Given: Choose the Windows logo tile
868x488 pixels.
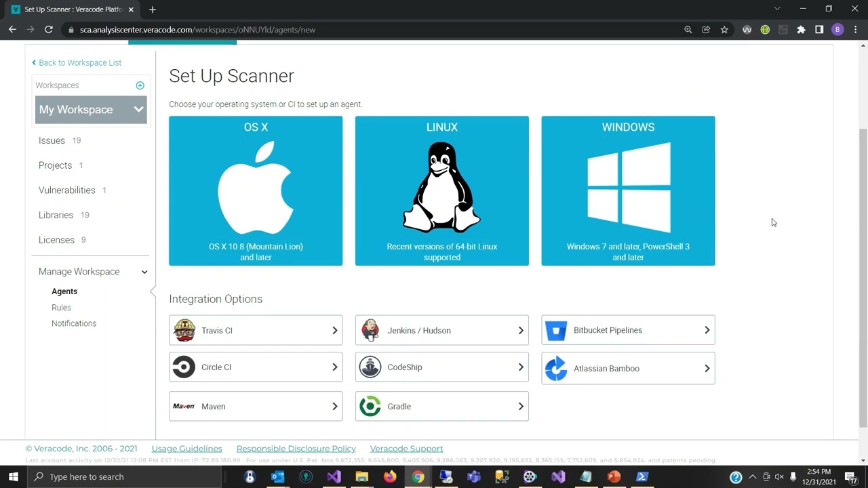Looking at the screenshot, I should click(x=628, y=190).
